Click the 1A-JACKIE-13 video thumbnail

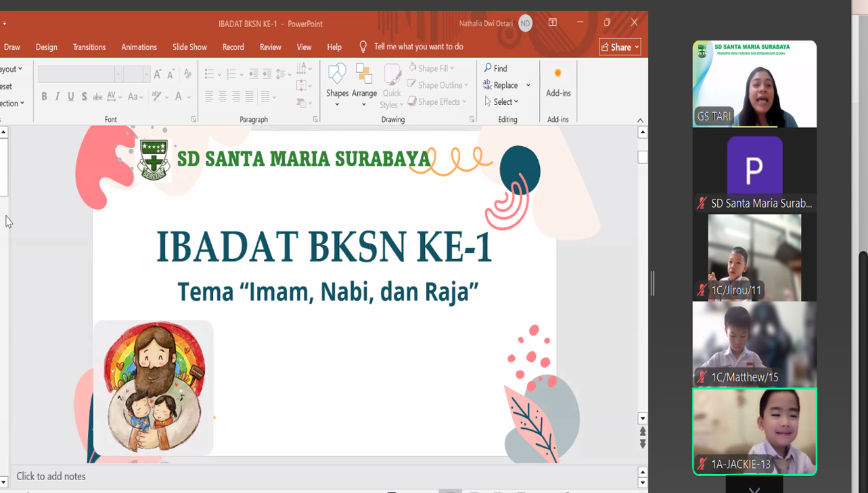click(754, 431)
